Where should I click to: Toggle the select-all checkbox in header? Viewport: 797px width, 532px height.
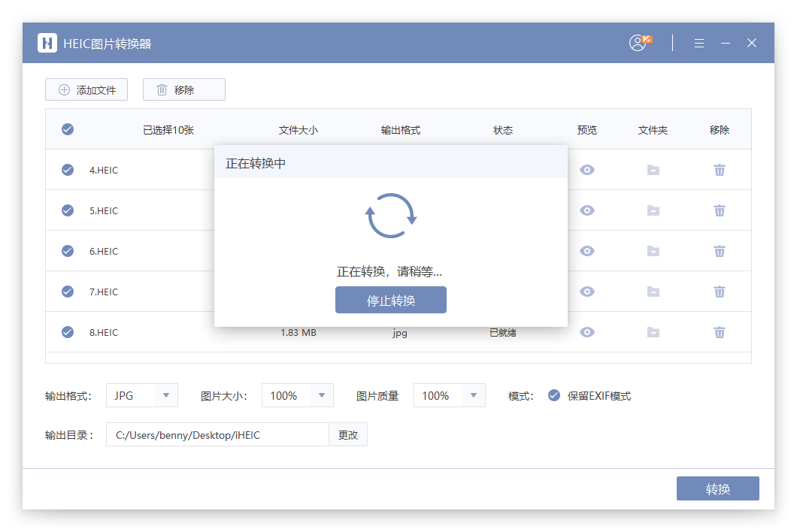(68, 129)
